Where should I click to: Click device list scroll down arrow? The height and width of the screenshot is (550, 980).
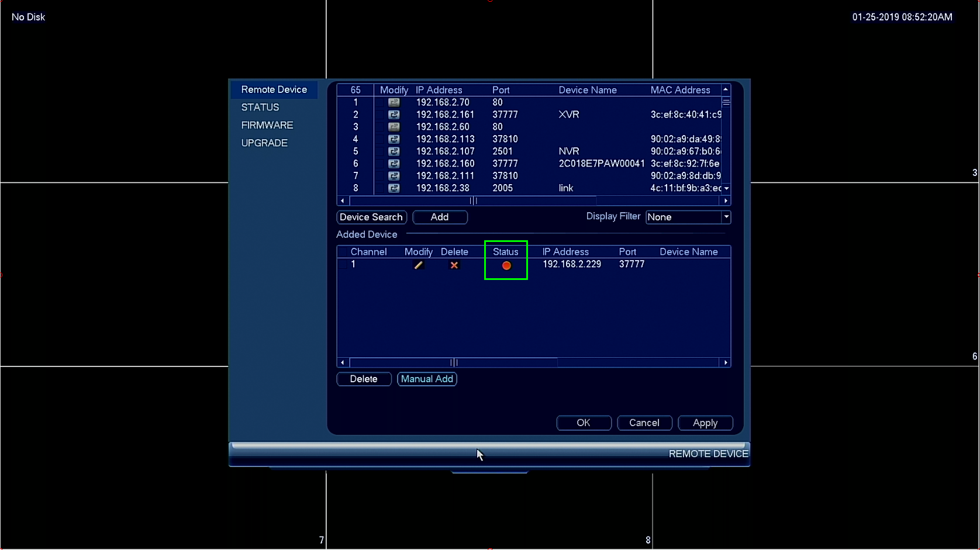[726, 188]
